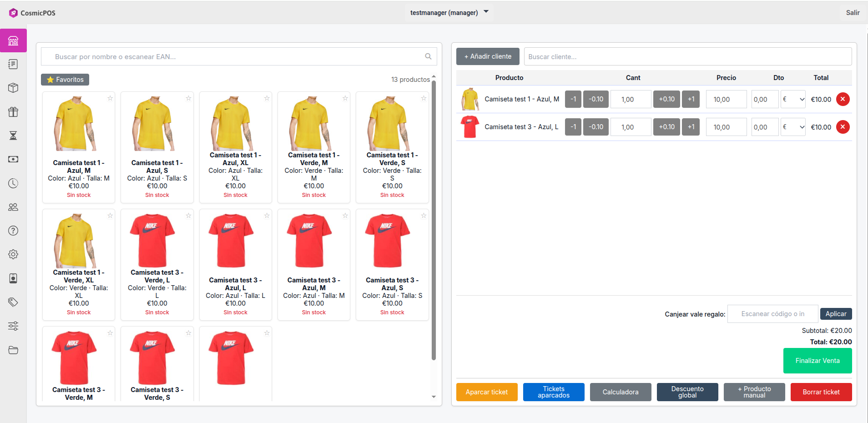868x423 pixels.
Task: Open the settings gear in sidebar
Action: coord(13,254)
